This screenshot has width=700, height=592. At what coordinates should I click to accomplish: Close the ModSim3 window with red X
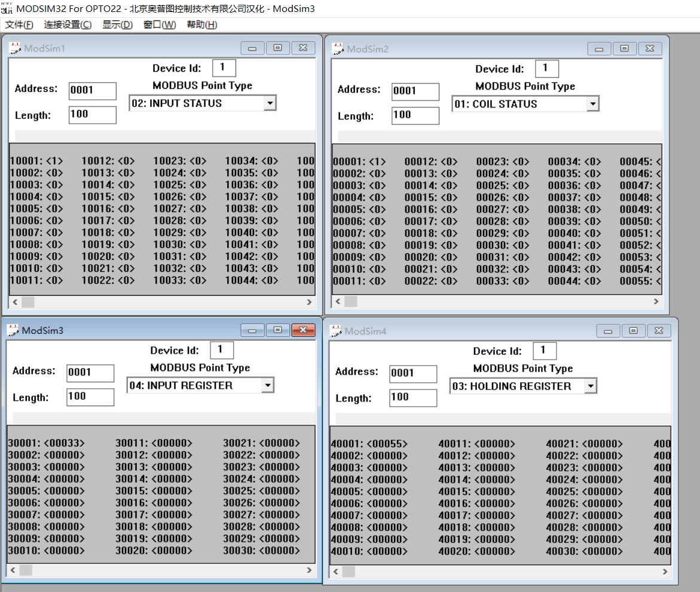303,330
